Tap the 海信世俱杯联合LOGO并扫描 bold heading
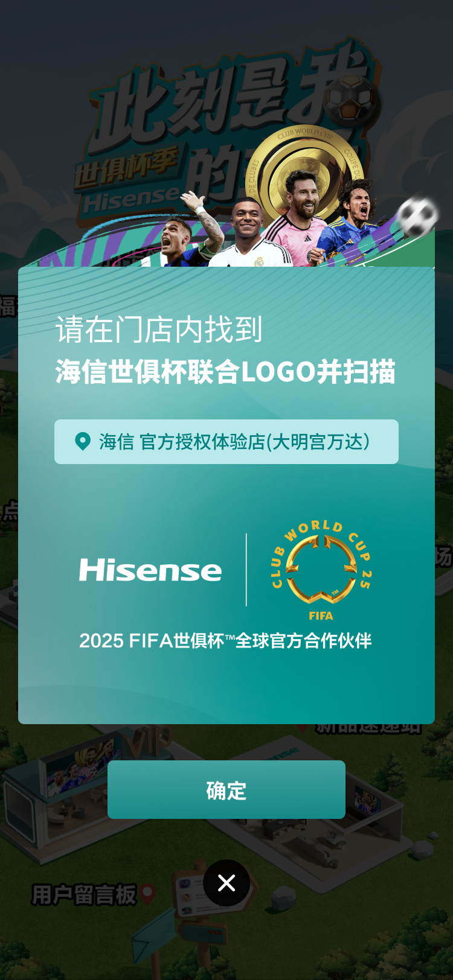 coord(225,371)
